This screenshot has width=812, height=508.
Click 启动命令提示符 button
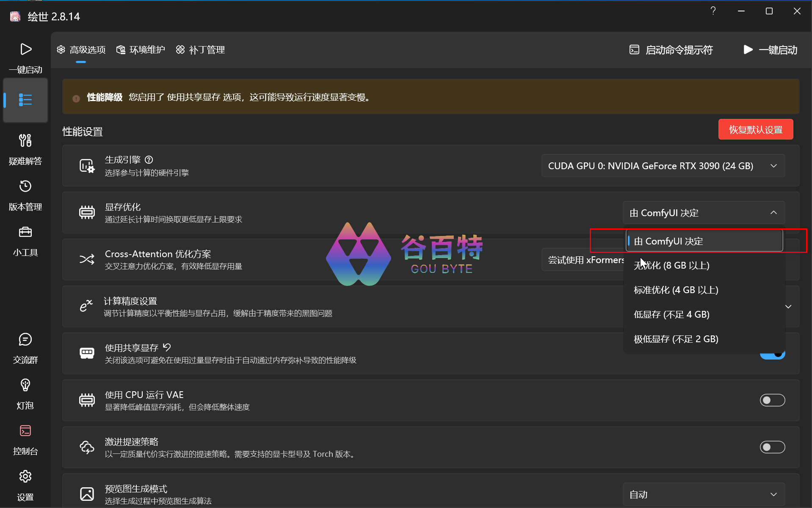(671, 50)
